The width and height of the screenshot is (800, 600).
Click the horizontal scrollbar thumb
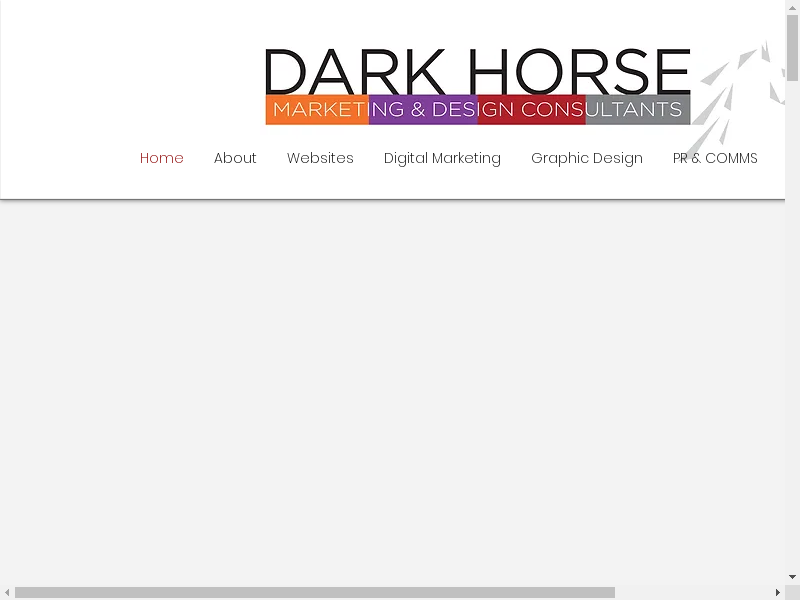click(x=314, y=592)
